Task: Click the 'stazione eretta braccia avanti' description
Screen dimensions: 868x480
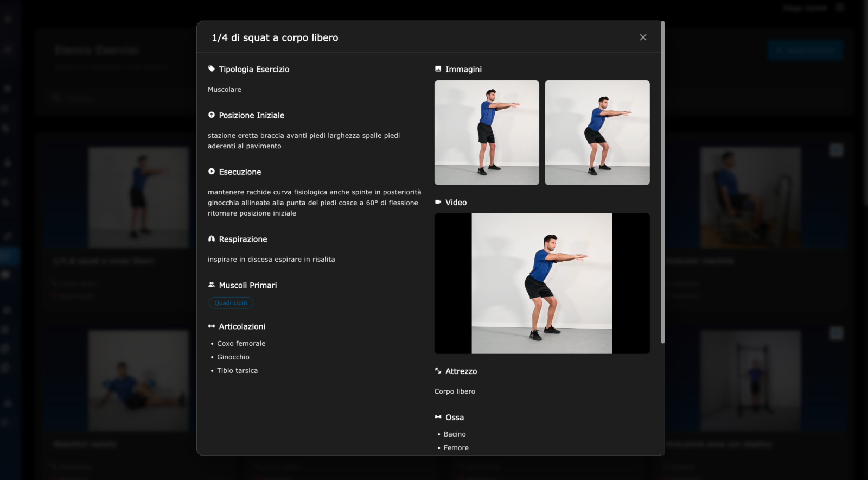Action: pyautogui.click(x=304, y=141)
